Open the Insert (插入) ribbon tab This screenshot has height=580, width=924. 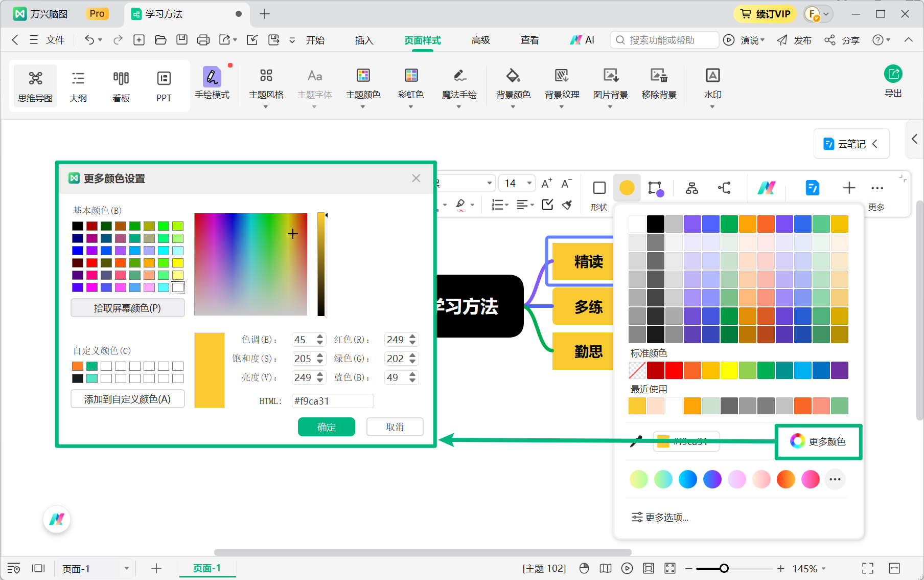point(364,40)
